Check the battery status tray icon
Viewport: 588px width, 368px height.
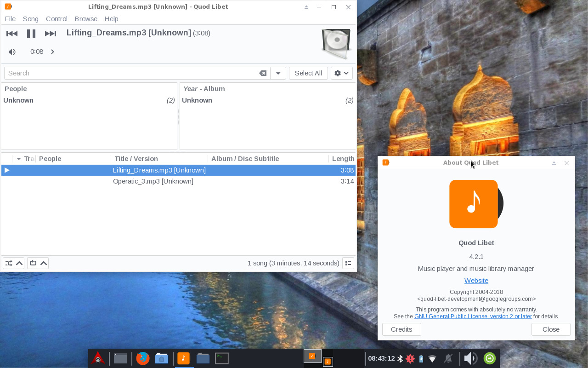tap(421, 358)
